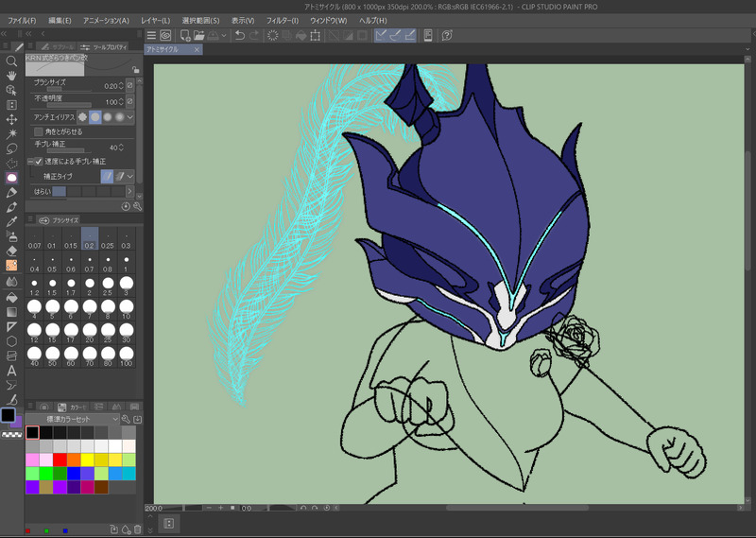The image size is (756, 538).
Task: Select the strong anti-aliasing option
Action: (x=120, y=116)
